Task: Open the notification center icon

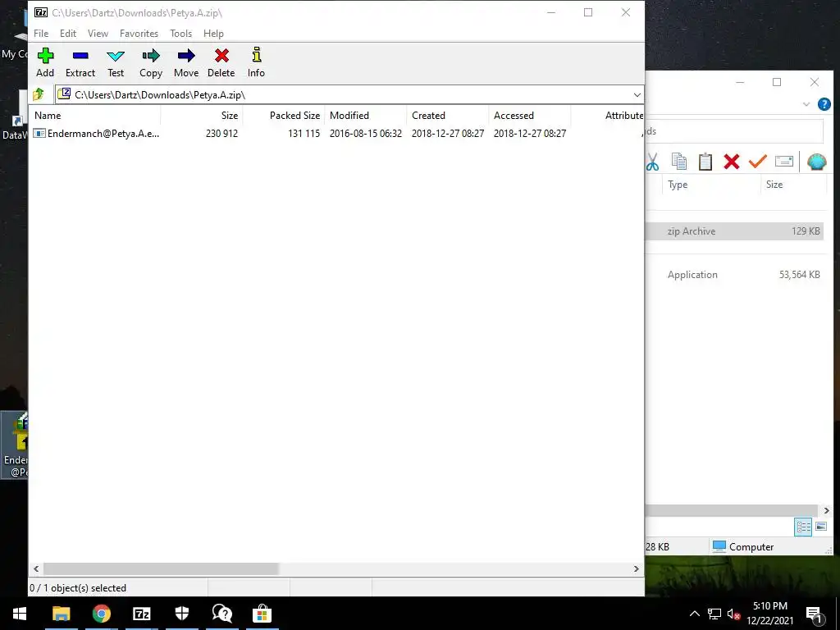Action: pyautogui.click(x=815, y=614)
